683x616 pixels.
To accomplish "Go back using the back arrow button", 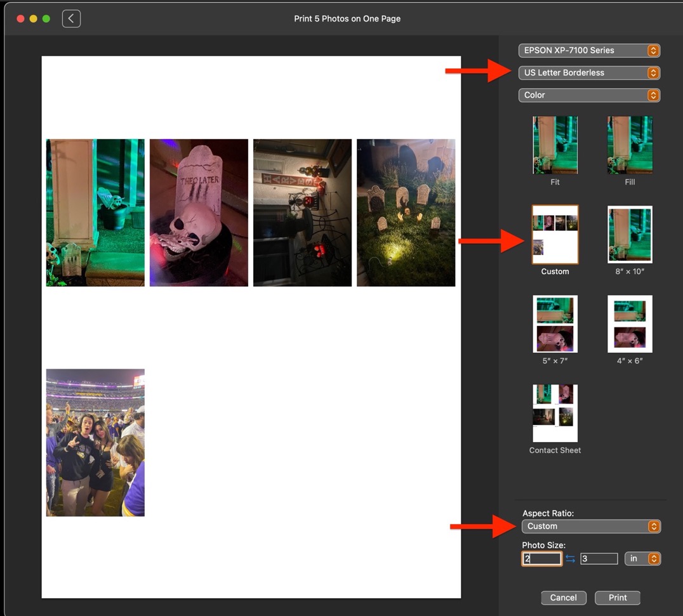I will [71, 18].
